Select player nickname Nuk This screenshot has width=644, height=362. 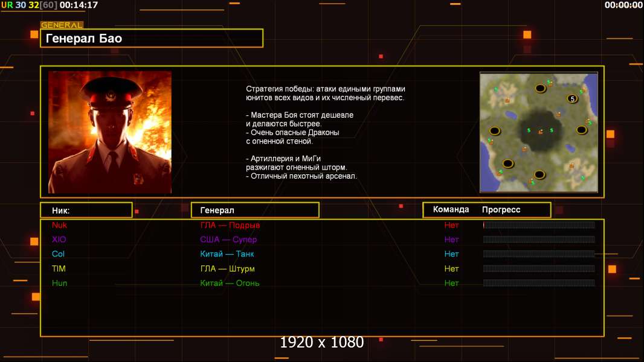(x=59, y=224)
